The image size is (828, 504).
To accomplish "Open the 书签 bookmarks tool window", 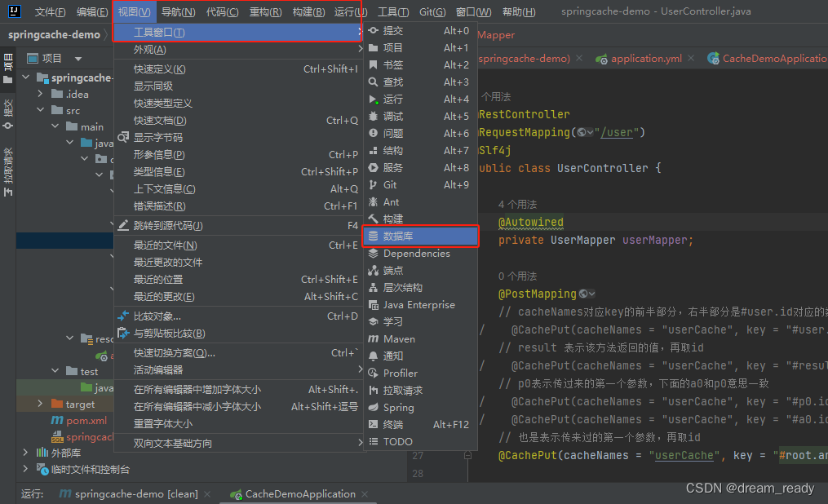I will coord(420,65).
